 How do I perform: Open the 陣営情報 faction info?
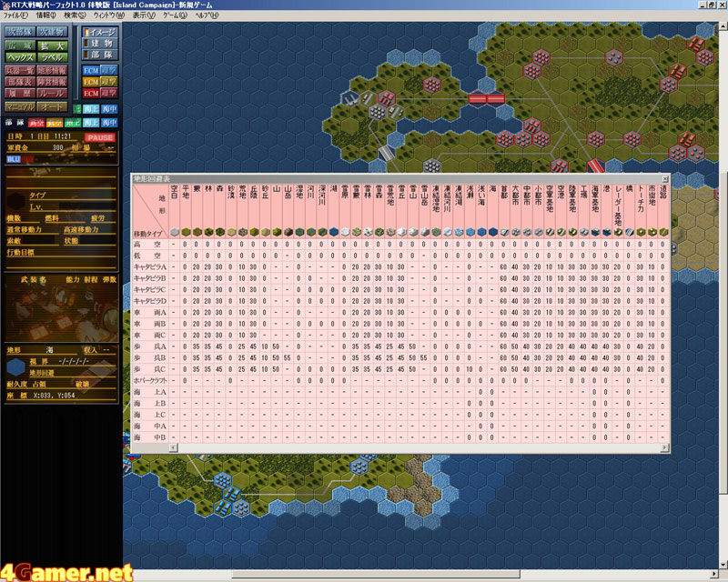click(x=52, y=82)
